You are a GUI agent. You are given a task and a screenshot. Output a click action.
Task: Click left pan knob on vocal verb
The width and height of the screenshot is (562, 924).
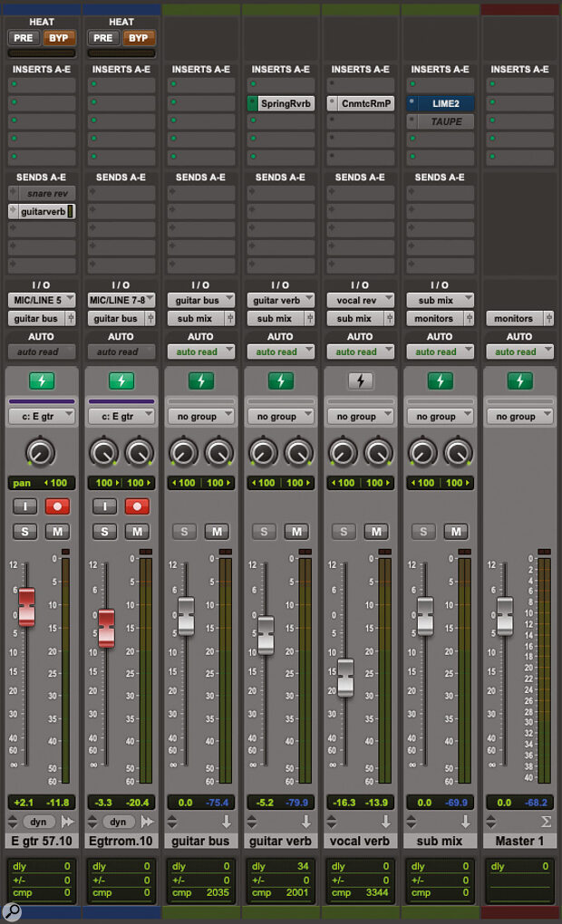pos(343,453)
